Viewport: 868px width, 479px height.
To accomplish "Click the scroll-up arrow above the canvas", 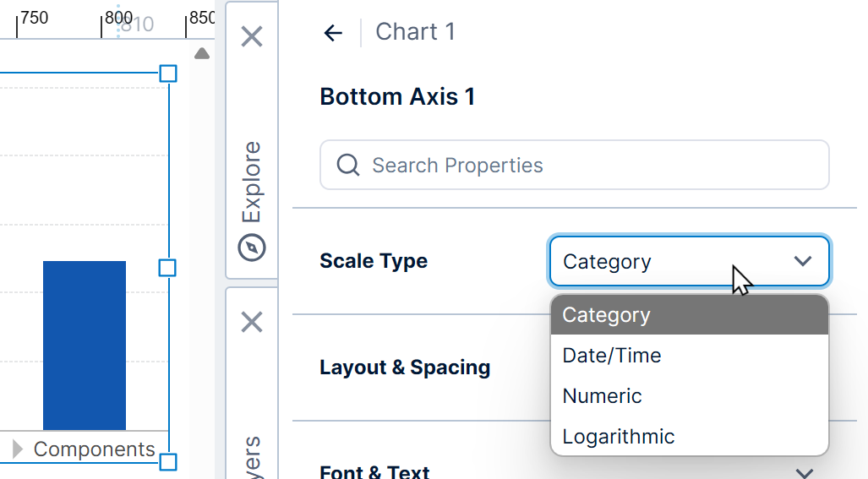I will pyautogui.click(x=201, y=54).
